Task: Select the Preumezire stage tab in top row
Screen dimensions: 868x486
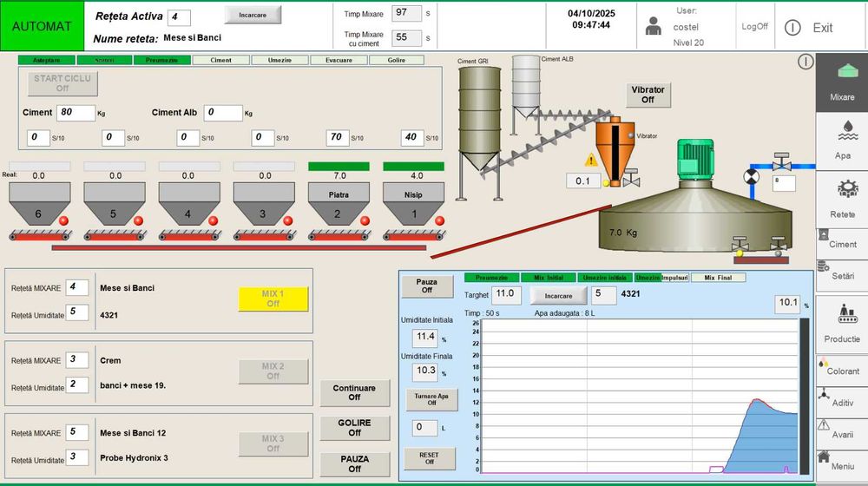Action: pos(161,60)
